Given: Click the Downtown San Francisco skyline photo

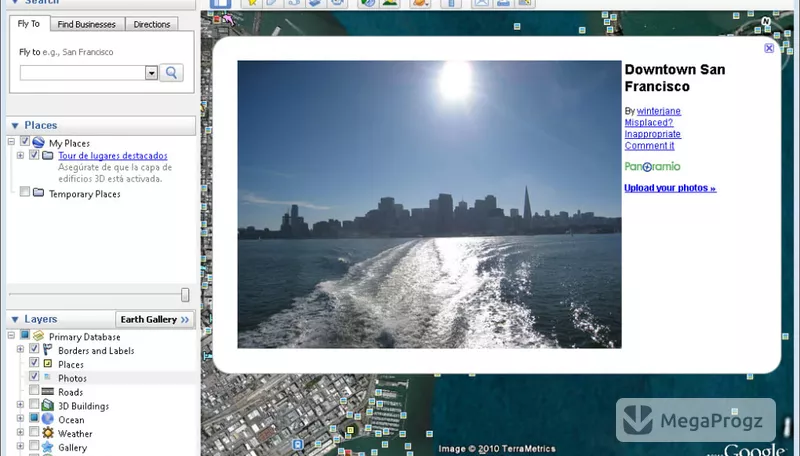Looking at the screenshot, I should [x=429, y=205].
